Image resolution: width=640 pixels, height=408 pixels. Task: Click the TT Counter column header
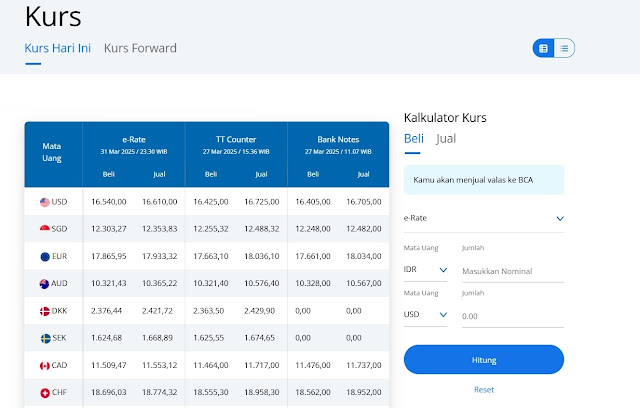236,140
